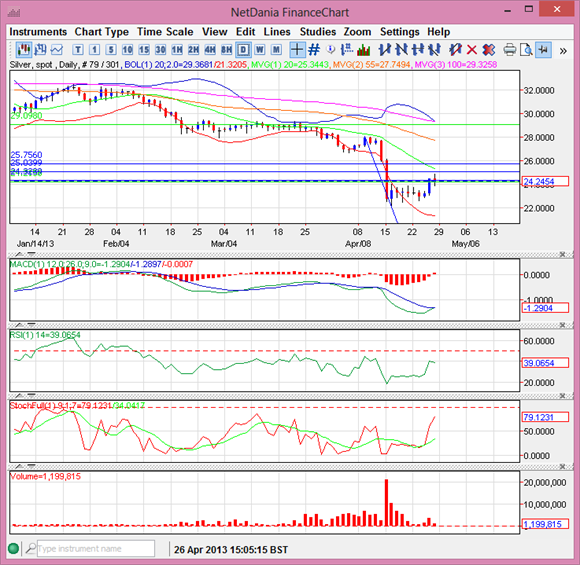The height and width of the screenshot is (565, 580).
Task: Open the Studies menu
Action: click(318, 32)
